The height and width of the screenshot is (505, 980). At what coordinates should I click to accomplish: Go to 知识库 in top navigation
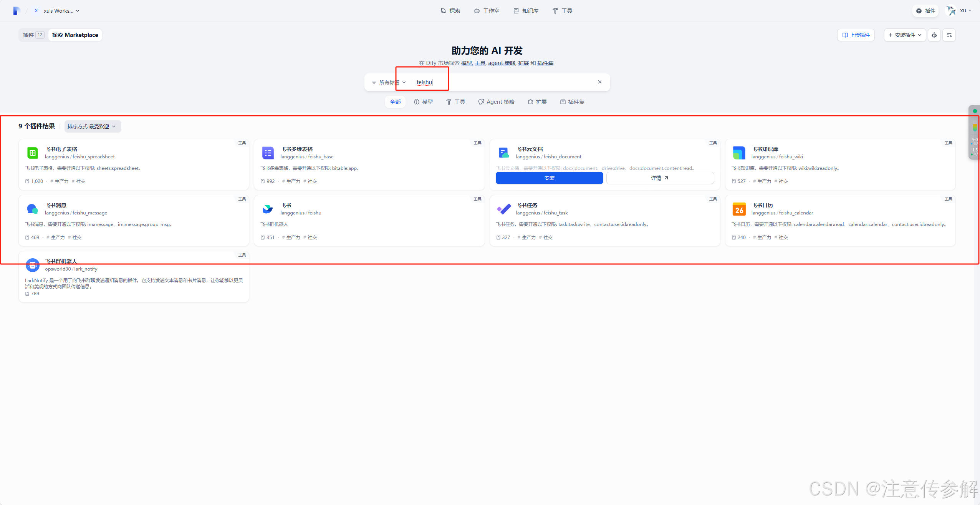[526, 11]
